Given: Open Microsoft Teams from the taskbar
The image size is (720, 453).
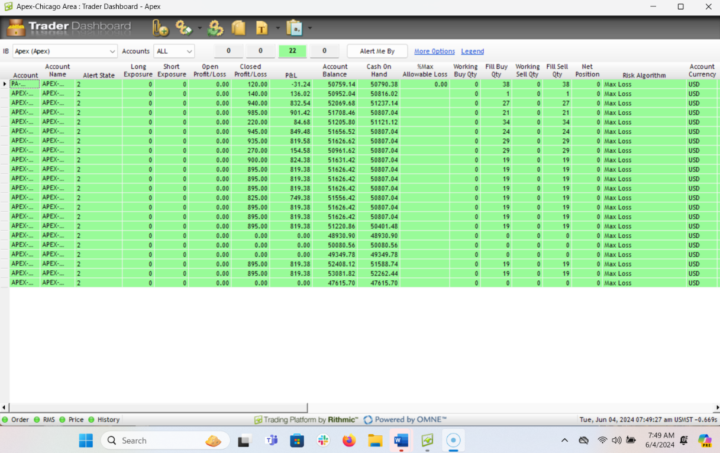Looking at the screenshot, I should [272, 441].
